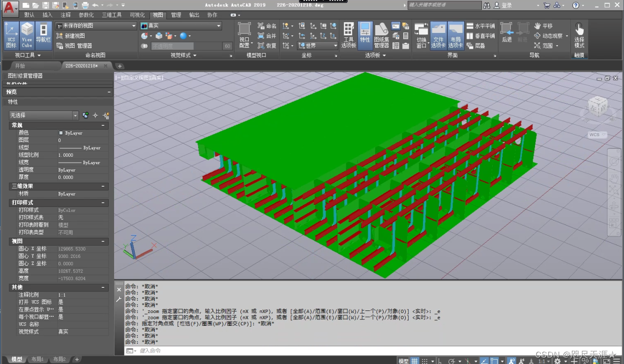Click the Save icon in quick access toolbar
624x364 pixels.
coord(45,5)
